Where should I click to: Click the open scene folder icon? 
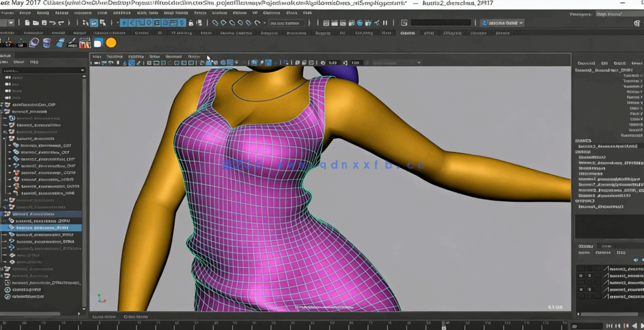35,23
